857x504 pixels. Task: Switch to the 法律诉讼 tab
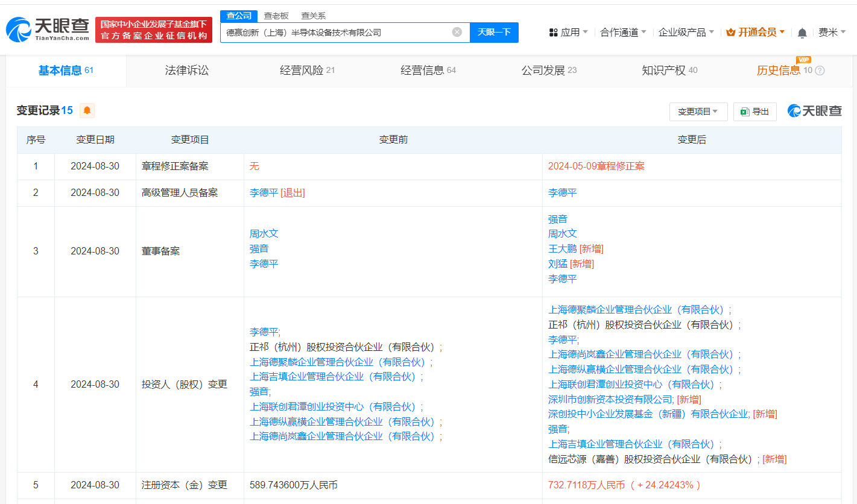(x=187, y=71)
